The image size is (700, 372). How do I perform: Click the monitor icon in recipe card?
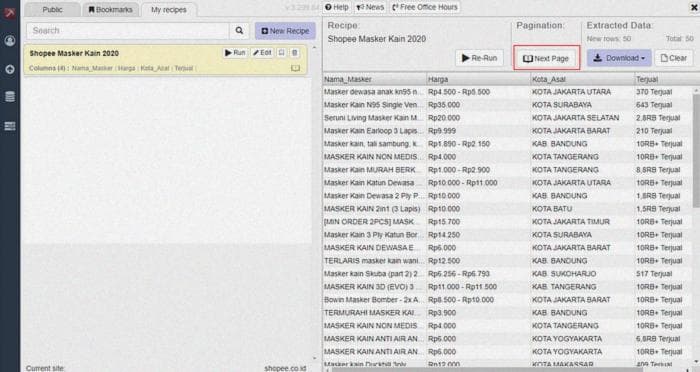pyautogui.click(x=295, y=68)
